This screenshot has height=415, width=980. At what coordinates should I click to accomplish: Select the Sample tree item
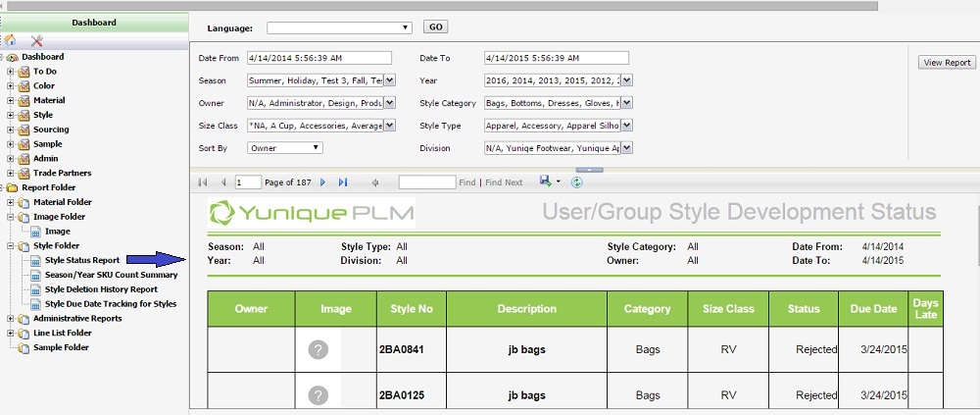47,144
